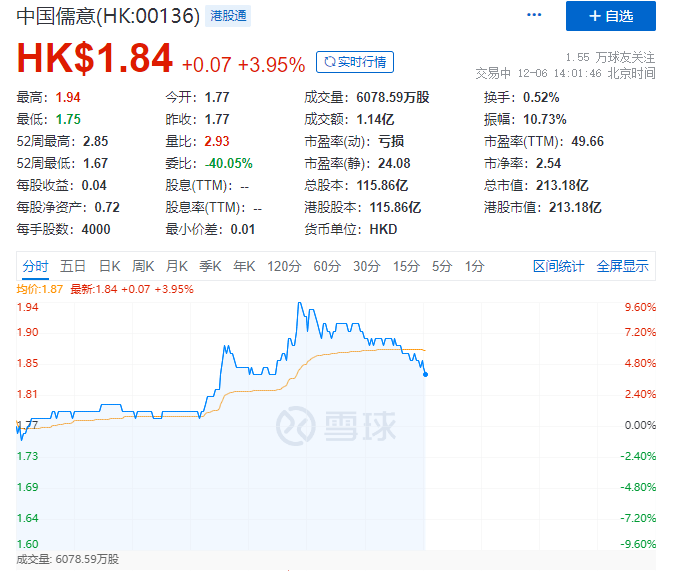Open the three-dot more options menu
This screenshot has height=571, width=680.
(534, 15)
